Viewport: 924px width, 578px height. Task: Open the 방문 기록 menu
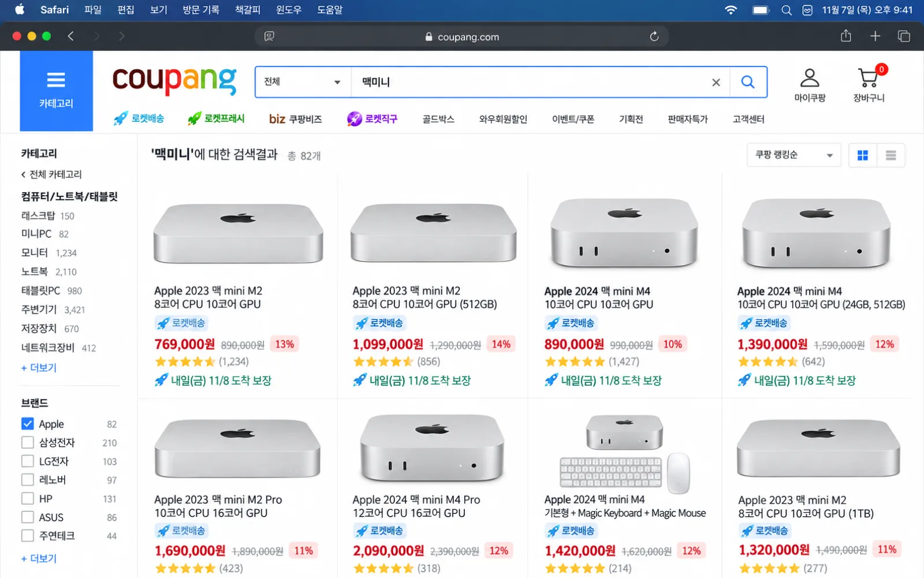point(201,10)
